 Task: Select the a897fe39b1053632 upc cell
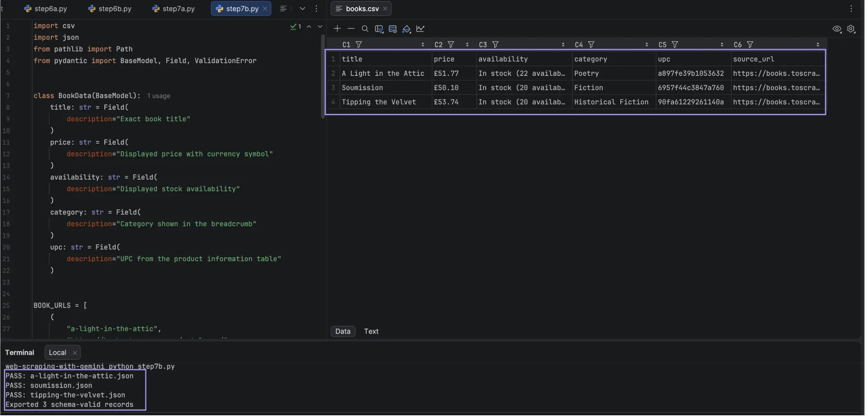point(693,73)
